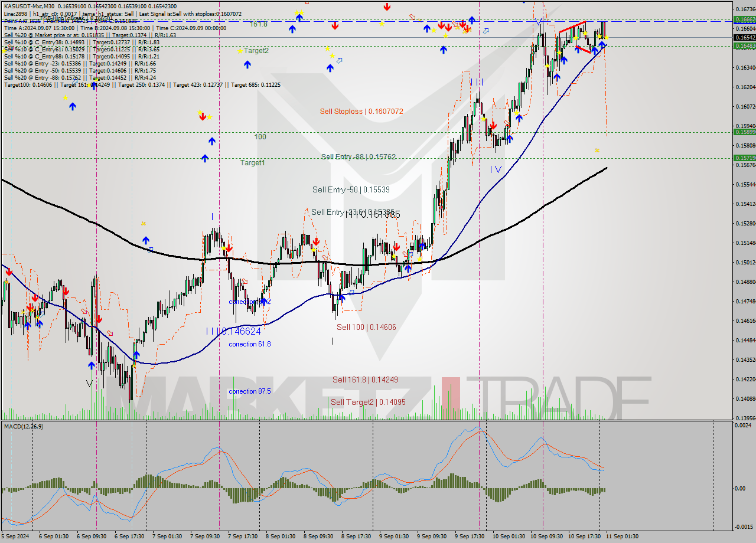Click the green '100' level label

pos(260,137)
